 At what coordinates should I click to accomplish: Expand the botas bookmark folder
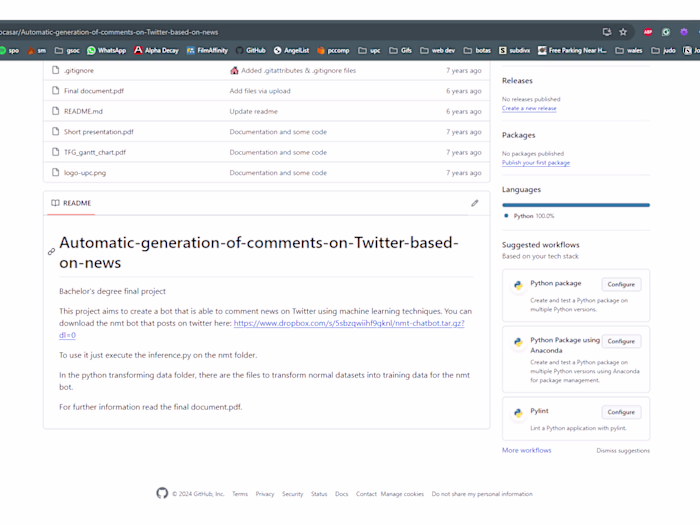[x=477, y=50]
